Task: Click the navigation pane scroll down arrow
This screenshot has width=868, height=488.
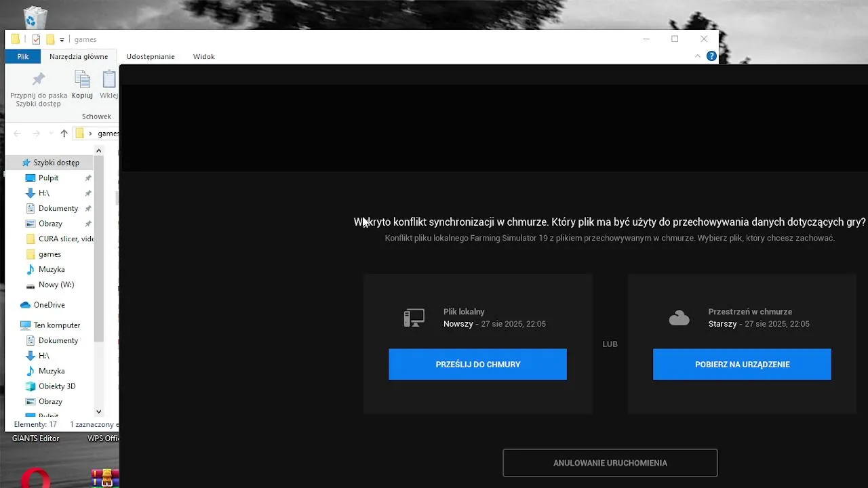Action: click(98, 411)
